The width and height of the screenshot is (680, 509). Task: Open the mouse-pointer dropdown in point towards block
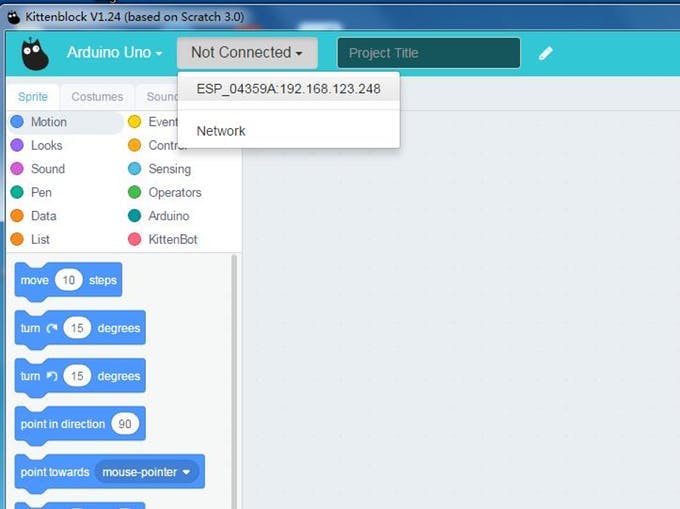[x=147, y=472]
